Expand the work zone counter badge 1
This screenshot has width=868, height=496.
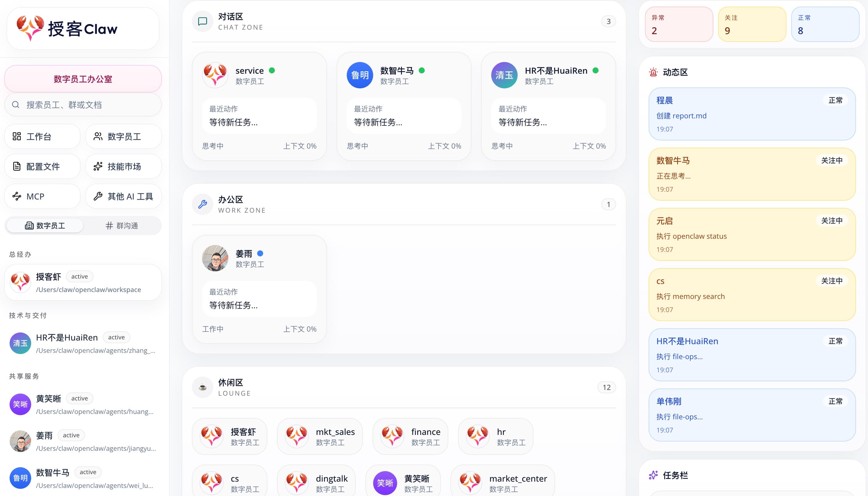[608, 204]
